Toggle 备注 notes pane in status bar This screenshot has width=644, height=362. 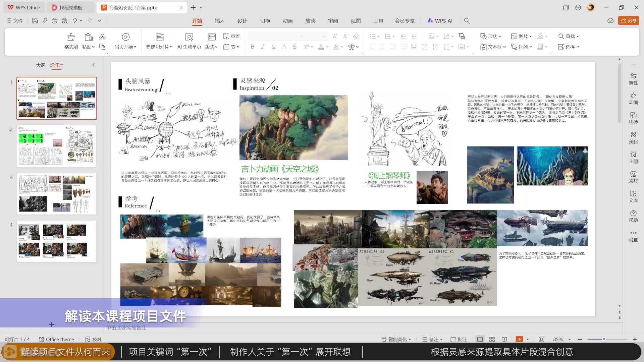(x=433, y=339)
